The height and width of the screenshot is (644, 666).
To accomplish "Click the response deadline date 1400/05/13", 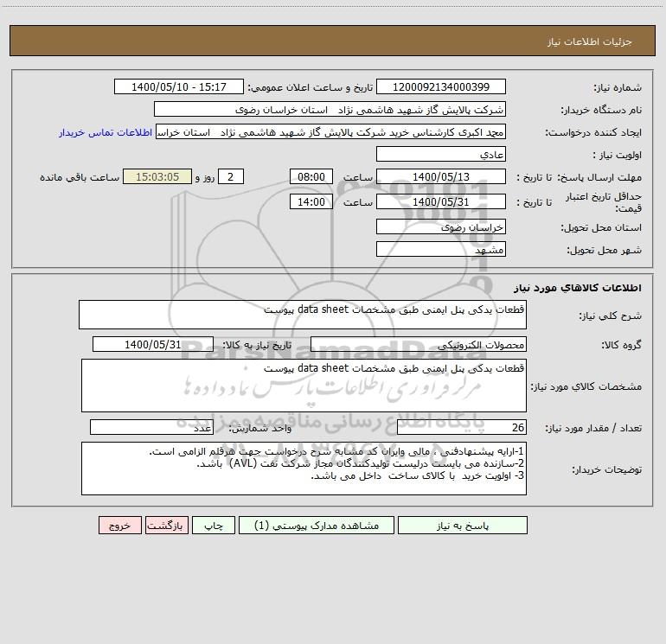I will click(x=441, y=176).
